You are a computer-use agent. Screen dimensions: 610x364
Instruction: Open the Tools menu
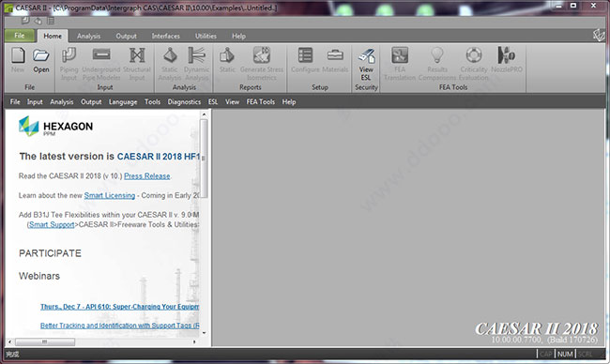(x=152, y=102)
